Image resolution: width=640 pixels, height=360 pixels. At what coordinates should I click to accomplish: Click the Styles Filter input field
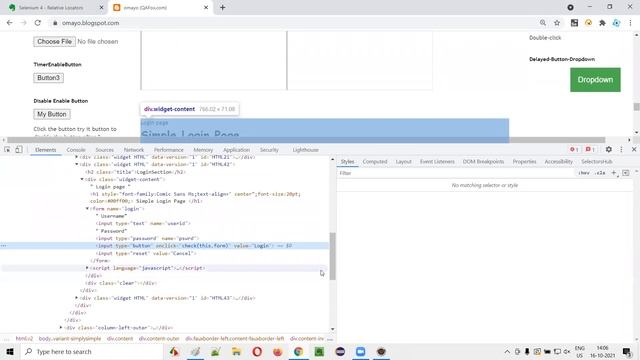point(455,173)
